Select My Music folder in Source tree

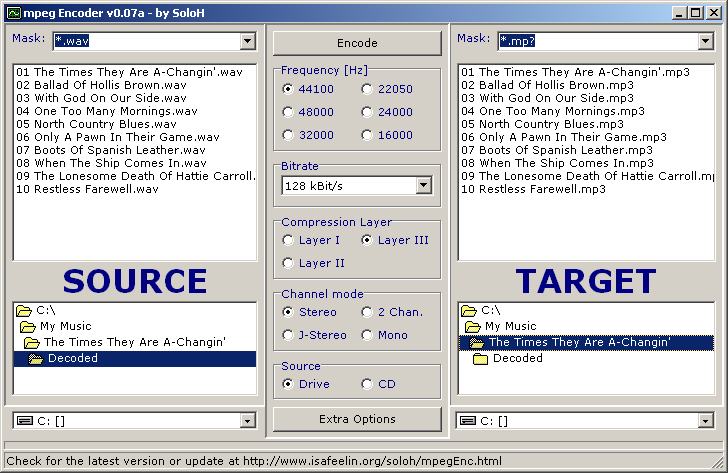pos(65,326)
